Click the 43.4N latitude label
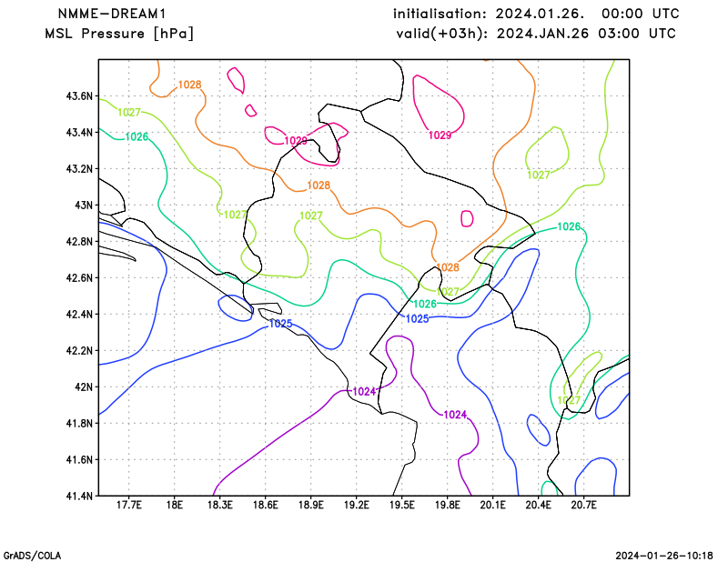The image size is (728, 562). (79, 133)
